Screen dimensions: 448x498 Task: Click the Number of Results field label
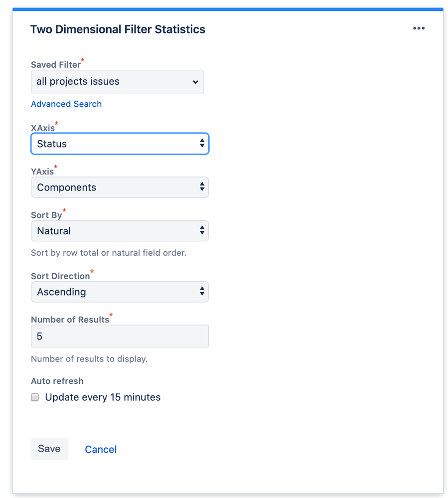pos(70,320)
